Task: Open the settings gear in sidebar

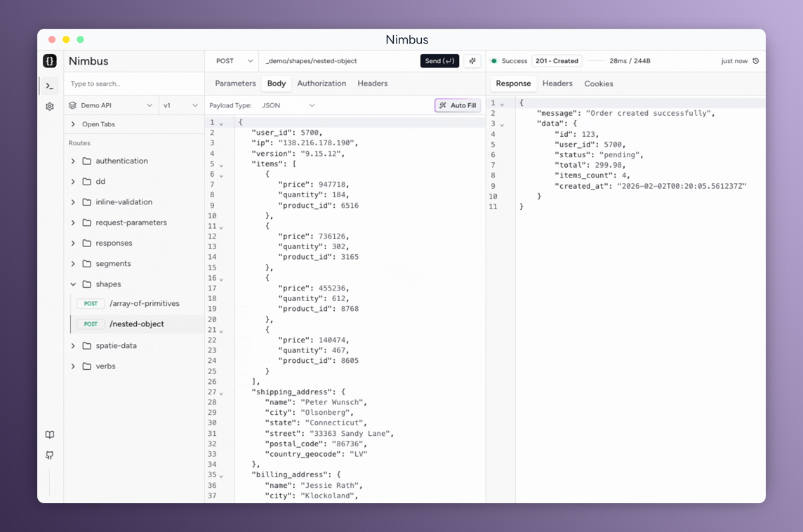Action: pyautogui.click(x=50, y=107)
